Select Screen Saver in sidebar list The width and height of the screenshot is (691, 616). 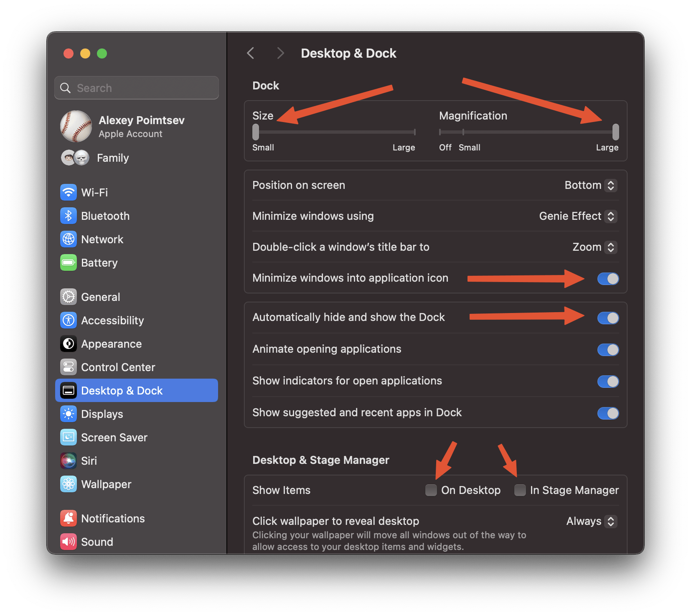[x=114, y=438]
